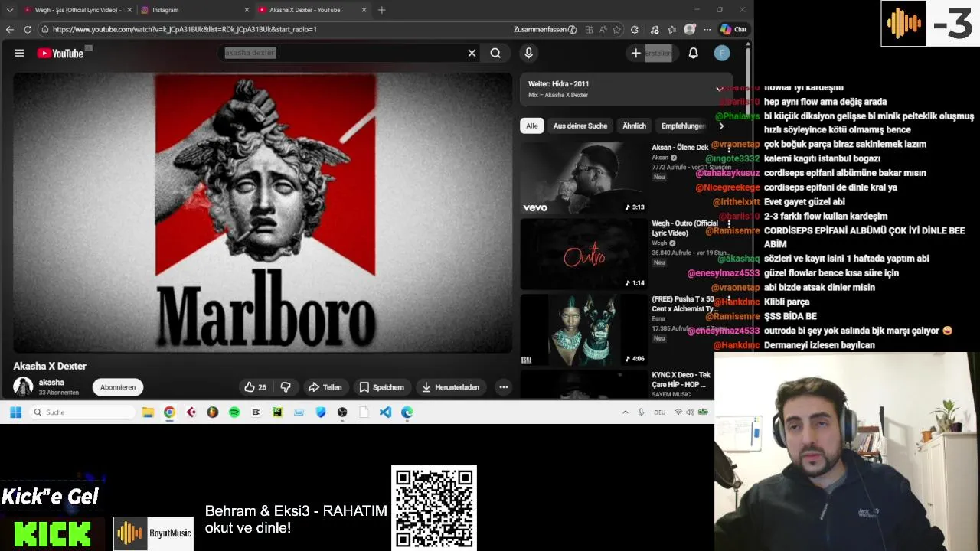This screenshot has height=551, width=980.
Task: Open volume control in system tray
Action: click(690, 412)
